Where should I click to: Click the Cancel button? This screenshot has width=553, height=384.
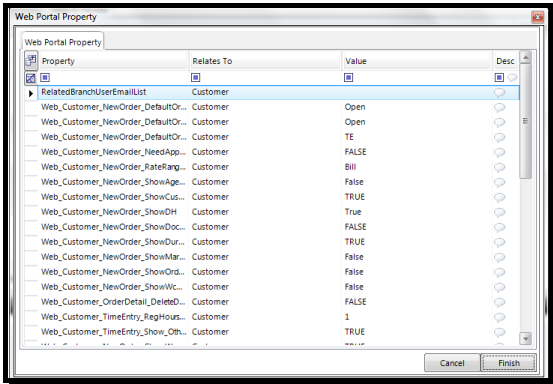pos(452,363)
